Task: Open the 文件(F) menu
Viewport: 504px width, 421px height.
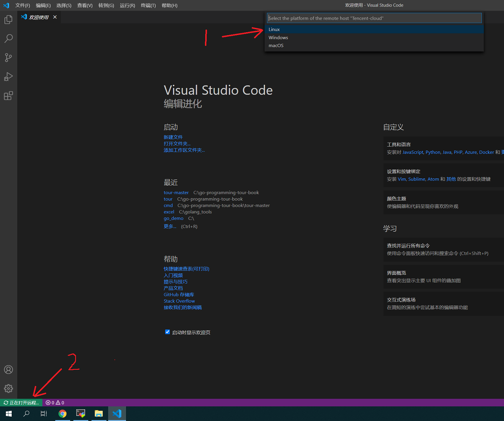Action: tap(23, 5)
